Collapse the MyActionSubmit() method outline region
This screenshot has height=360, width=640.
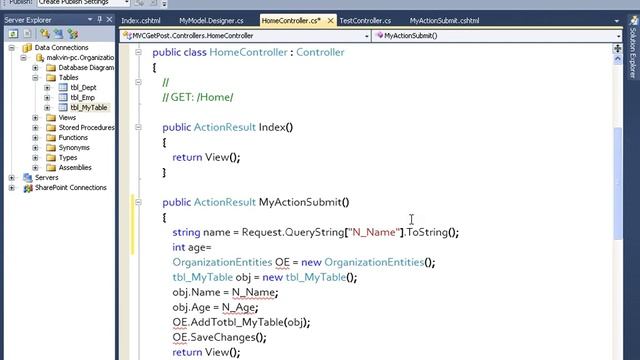(138, 202)
